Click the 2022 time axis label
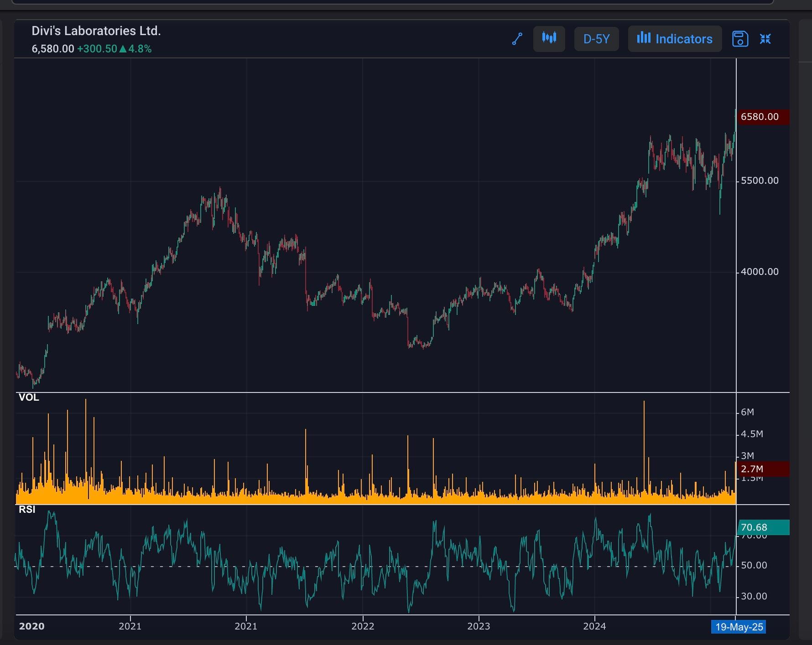This screenshot has width=812, height=645. (363, 626)
